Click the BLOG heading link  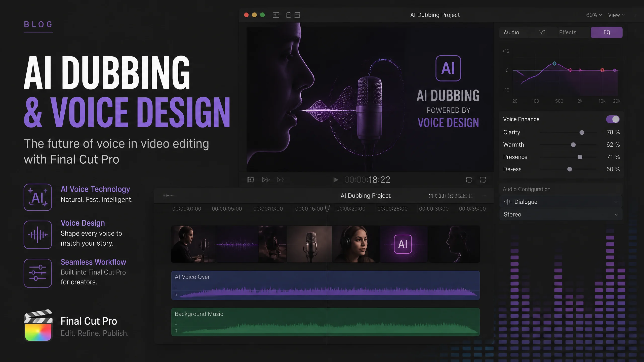click(38, 24)
